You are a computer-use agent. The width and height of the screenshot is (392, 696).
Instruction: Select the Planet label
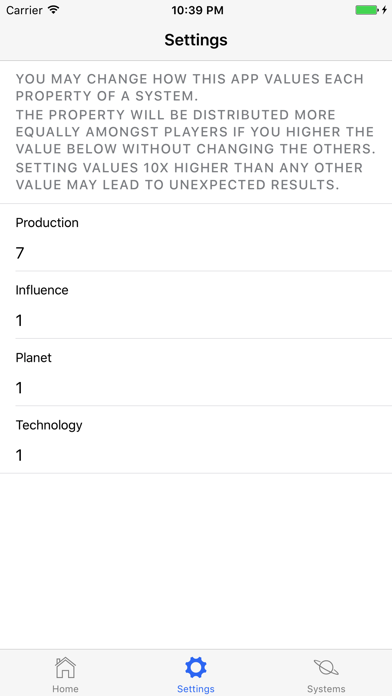click(34, 358)
